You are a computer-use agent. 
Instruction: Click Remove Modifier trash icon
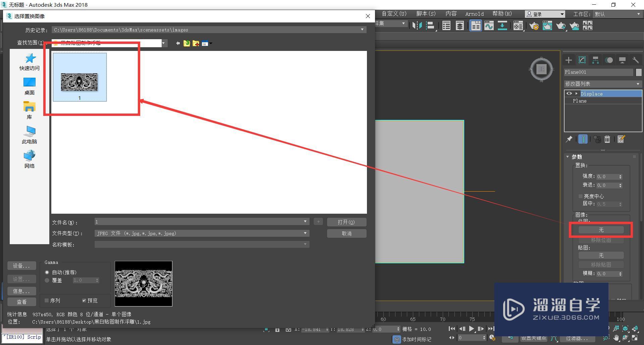coord(607,139)
